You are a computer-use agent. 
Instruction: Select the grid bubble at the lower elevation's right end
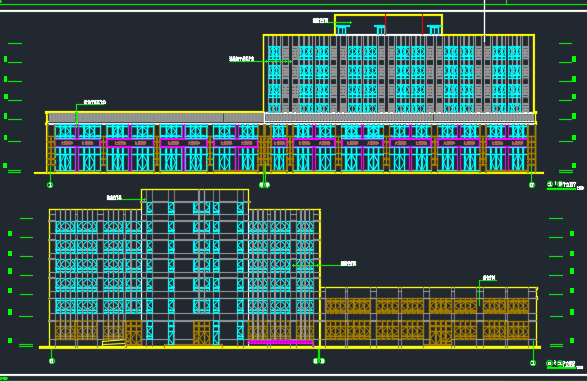point(533,363)
